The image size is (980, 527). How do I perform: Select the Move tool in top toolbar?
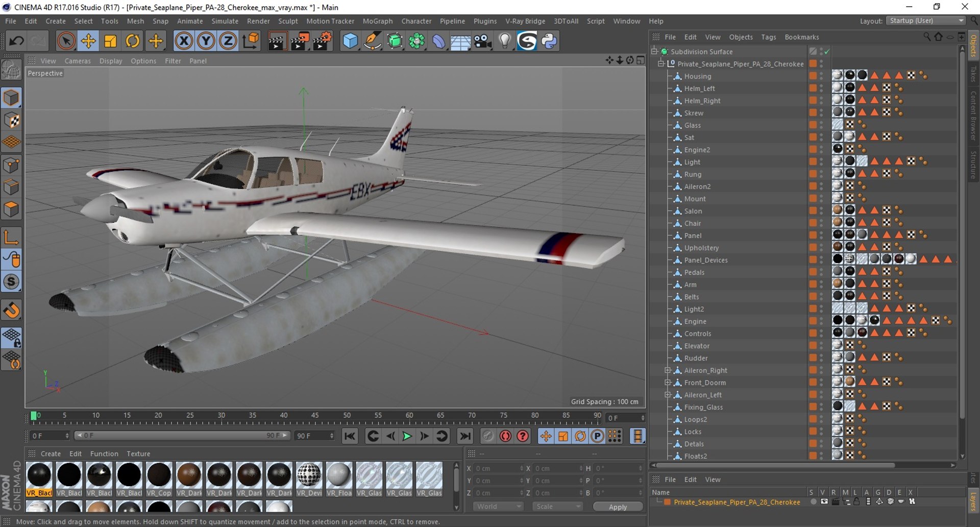click(x=88, y=41)
